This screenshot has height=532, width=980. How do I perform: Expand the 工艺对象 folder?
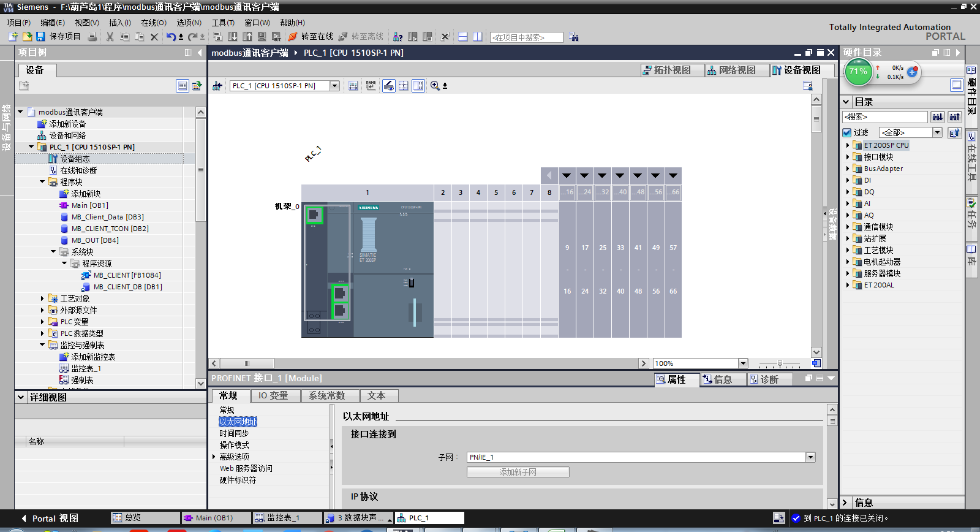click(42, 298)
